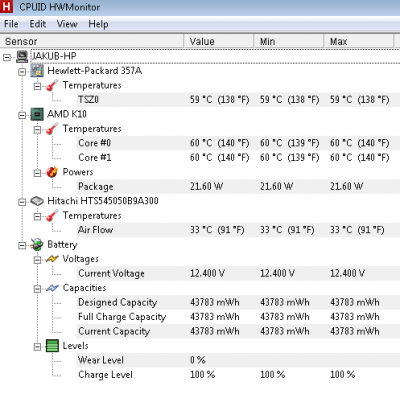The width and height of the screenshot is (400, 398).
Task: Select the Package power row
Action: (238, 186)
